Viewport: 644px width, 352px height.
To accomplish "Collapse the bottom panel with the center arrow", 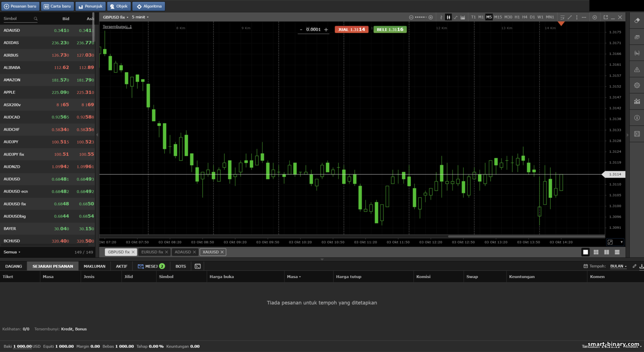I will (322, 259).
